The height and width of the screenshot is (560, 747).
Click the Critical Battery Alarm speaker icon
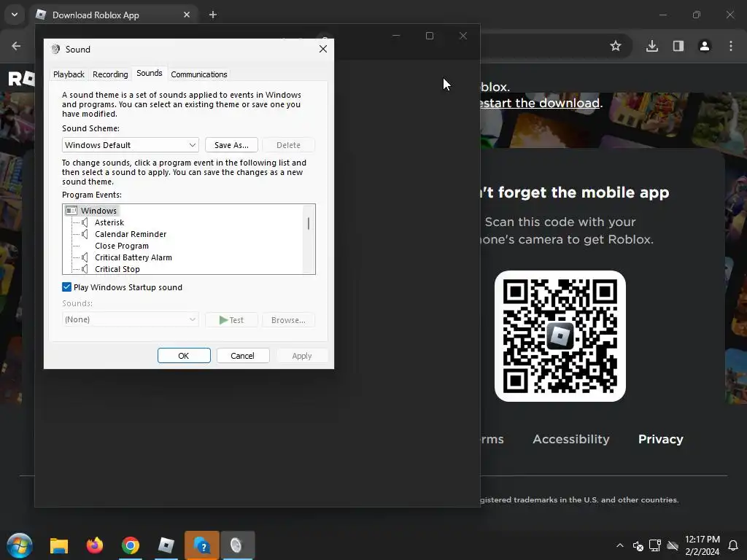pos(85,257)
